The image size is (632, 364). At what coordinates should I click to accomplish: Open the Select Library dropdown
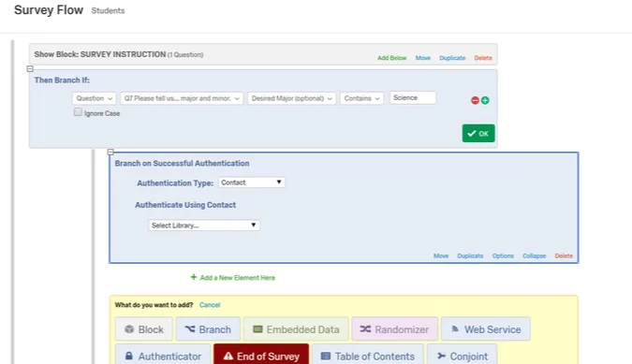(x=204, y=226)
